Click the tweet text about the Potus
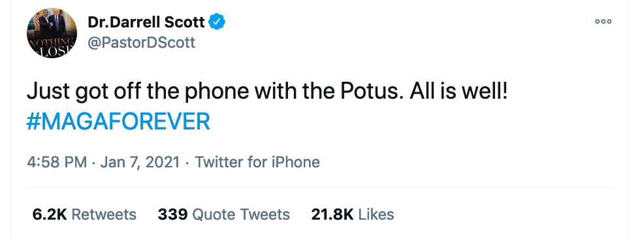The height and width of the screenshot is (238, 644). [267, 92]
